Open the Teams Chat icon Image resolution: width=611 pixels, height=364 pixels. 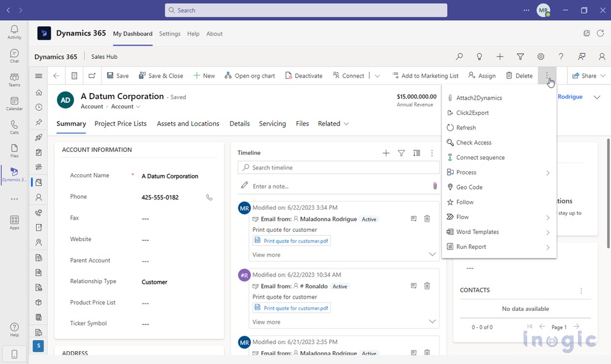click(15, 56)
